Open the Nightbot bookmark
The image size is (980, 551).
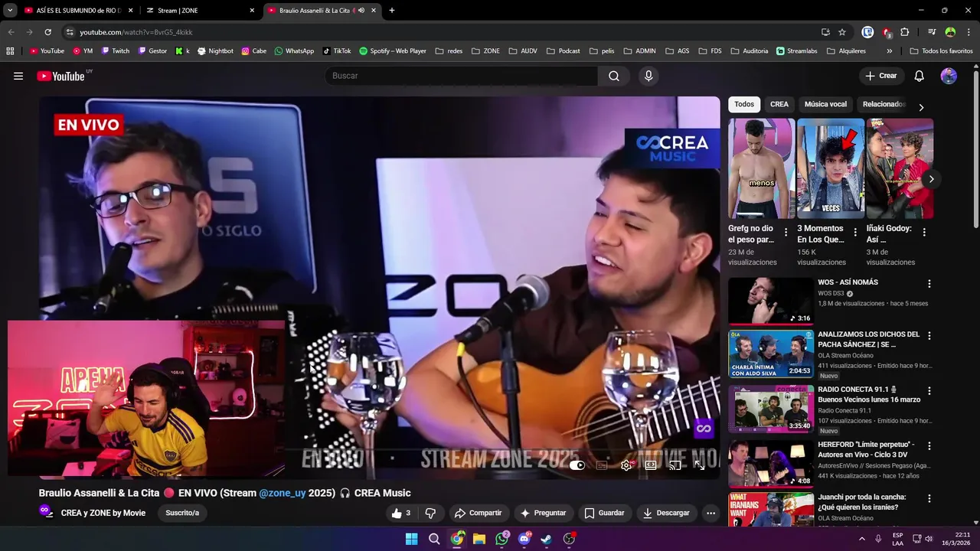(x=215, y=51)
